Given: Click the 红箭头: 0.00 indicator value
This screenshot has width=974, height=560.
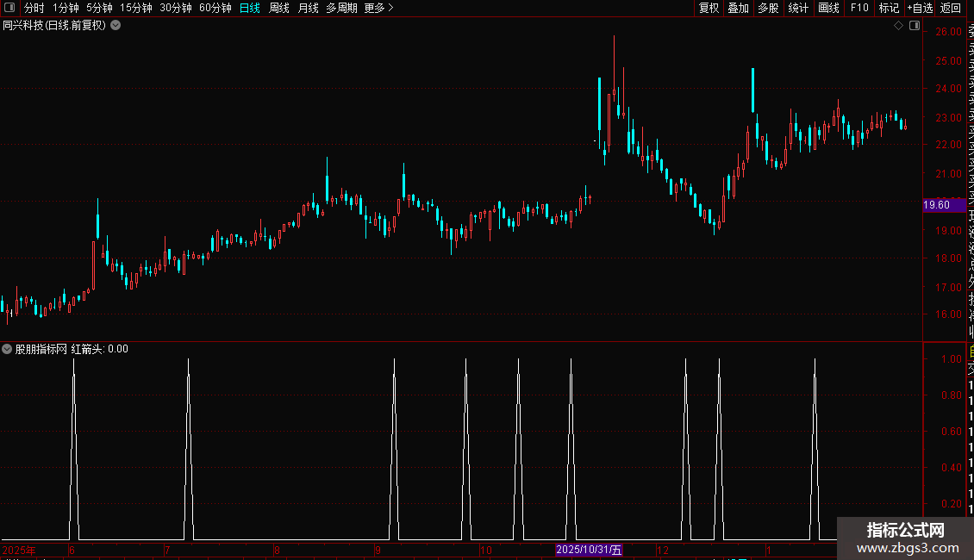Looking at the screenshot, I should coord(99,349).
